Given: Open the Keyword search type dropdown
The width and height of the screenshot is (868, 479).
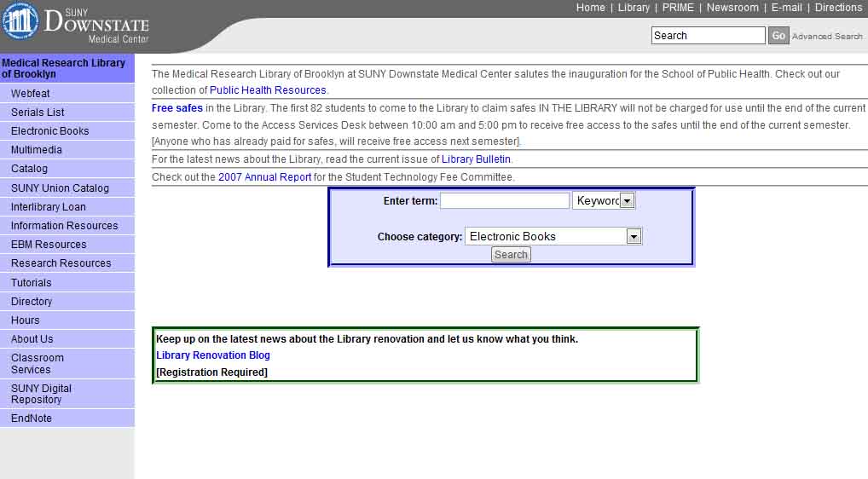Looking at the screenshot, I should coord(604,201).
